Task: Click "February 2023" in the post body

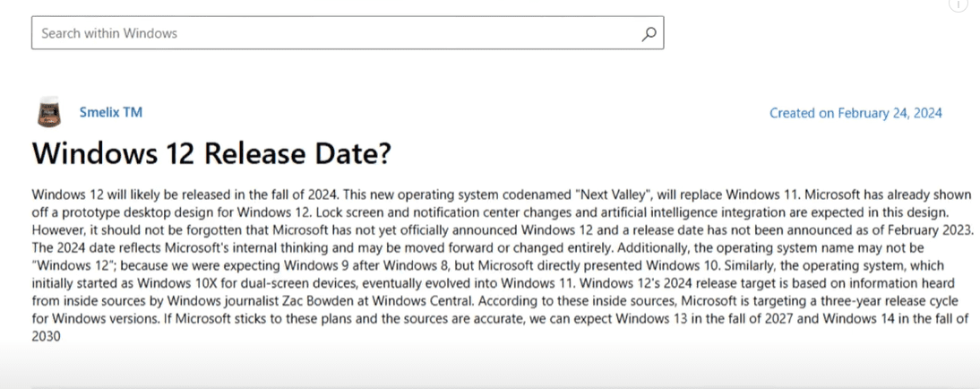Action: 926,229
